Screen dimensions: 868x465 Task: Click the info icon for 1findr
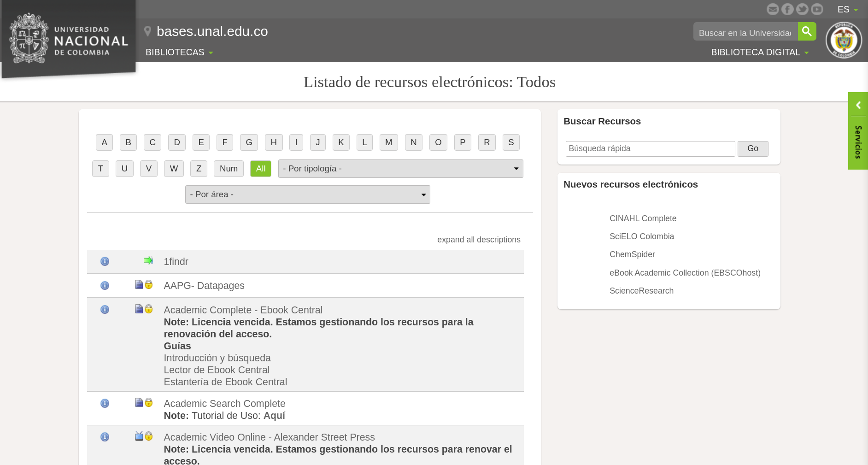[105, 261]
